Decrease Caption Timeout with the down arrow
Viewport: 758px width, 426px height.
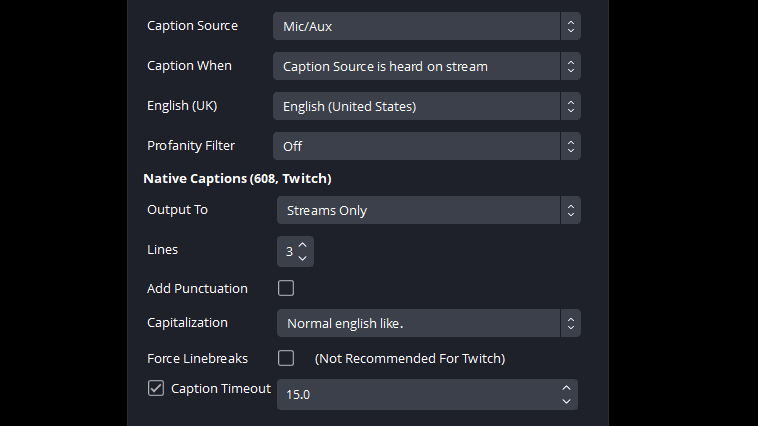pyautogui.click(x=566, y=401)
